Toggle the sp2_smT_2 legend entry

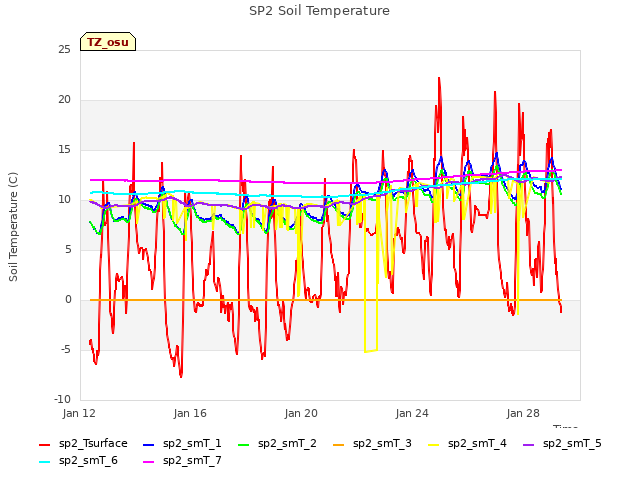pyautogui.click(x=277, y=444)
